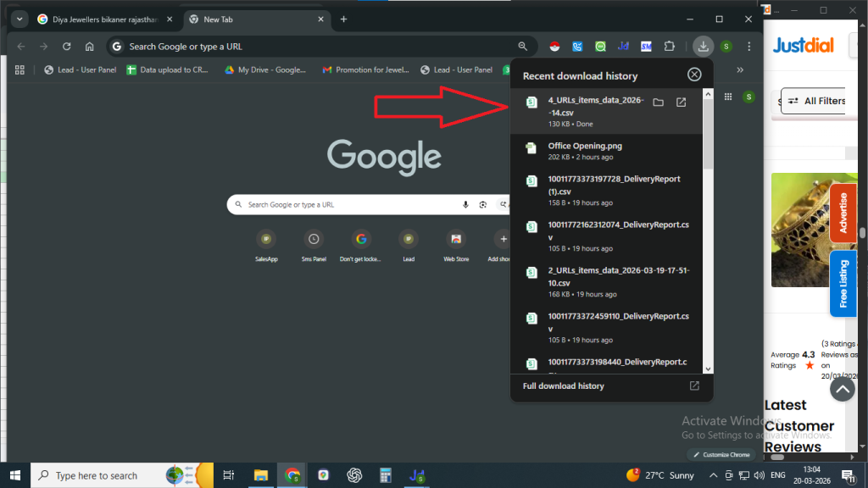Open a new tab with plus button
The height and width of the screenshot is (488, 868).
[x=343, y=19]
